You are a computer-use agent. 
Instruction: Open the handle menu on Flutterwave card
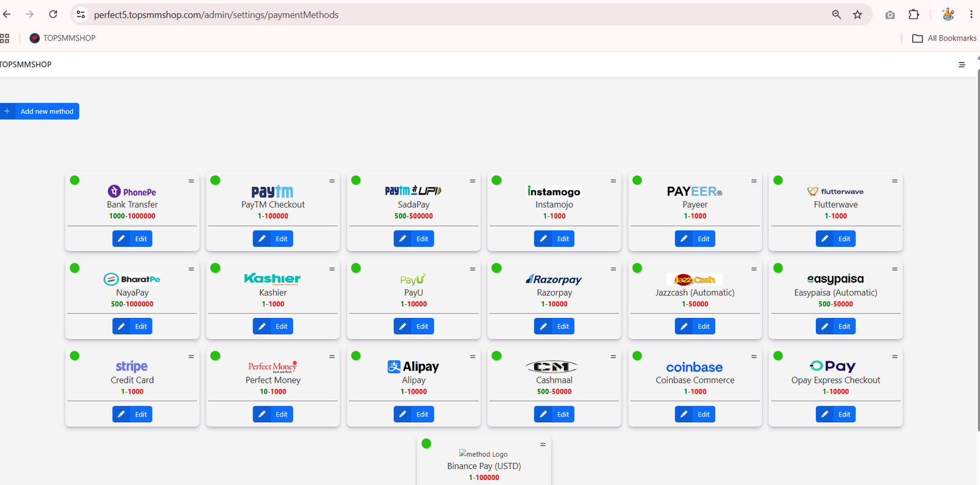click(894, 181)
